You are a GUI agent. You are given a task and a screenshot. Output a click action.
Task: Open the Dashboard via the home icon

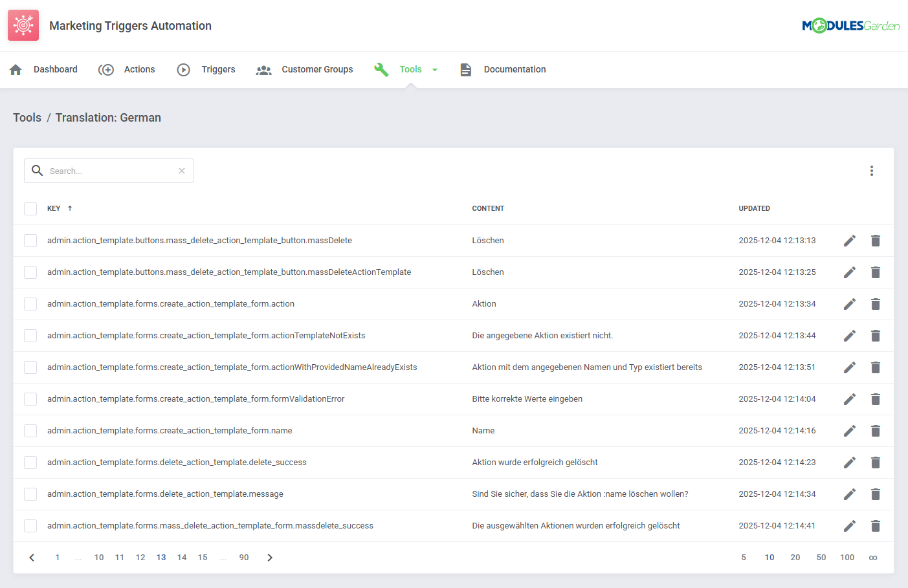15,69
